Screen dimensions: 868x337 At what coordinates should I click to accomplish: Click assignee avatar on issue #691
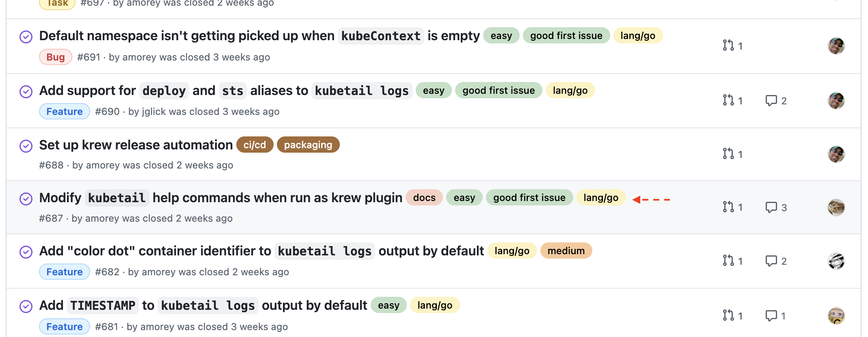(x=836, y=46)
